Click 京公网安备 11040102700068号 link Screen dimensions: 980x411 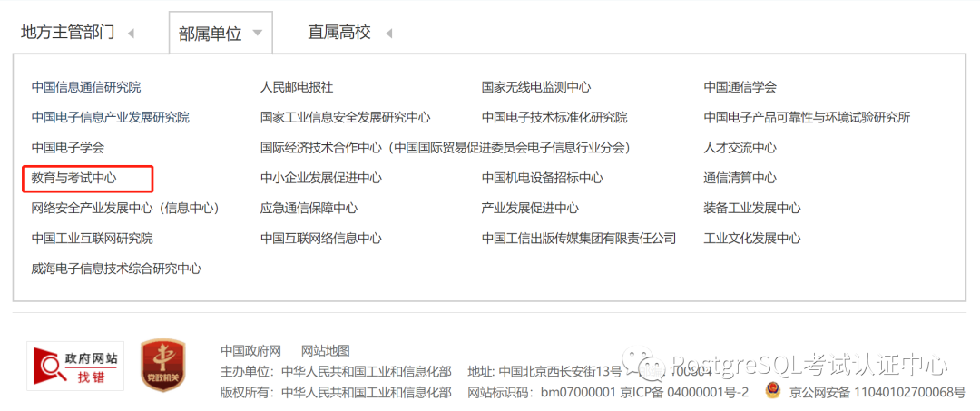[877, 392]
